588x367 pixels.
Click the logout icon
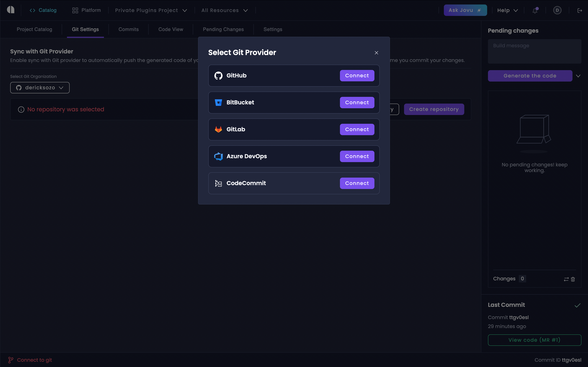coord(580,10)
